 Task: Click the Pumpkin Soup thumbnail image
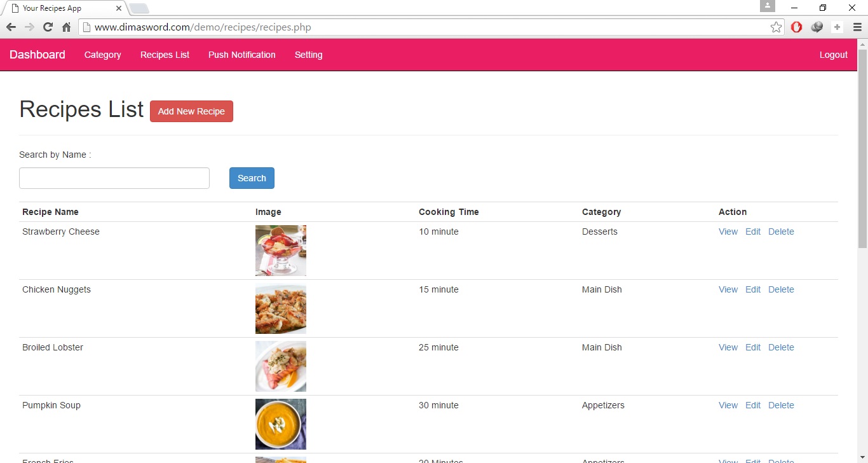pyautogui.click(x=281, y=424)
